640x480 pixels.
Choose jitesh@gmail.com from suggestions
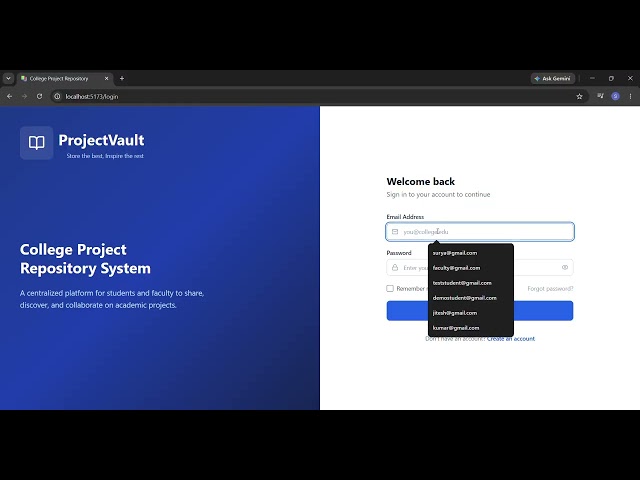coord(471,313)
